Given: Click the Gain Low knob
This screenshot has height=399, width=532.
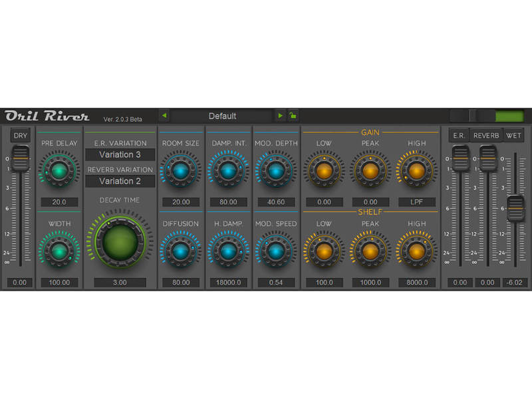Looking at the screenshot, I should point(324,172).
